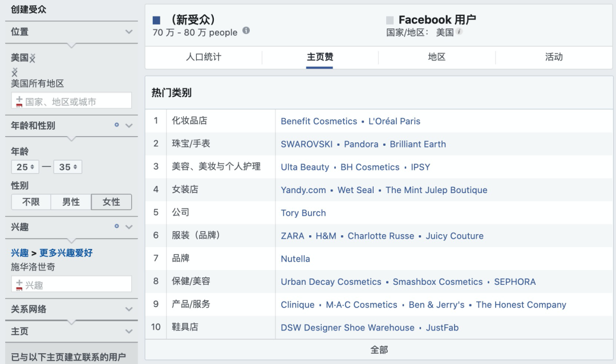
Task: Open the minimum age 25 dropdown
Action: (25, 167)
